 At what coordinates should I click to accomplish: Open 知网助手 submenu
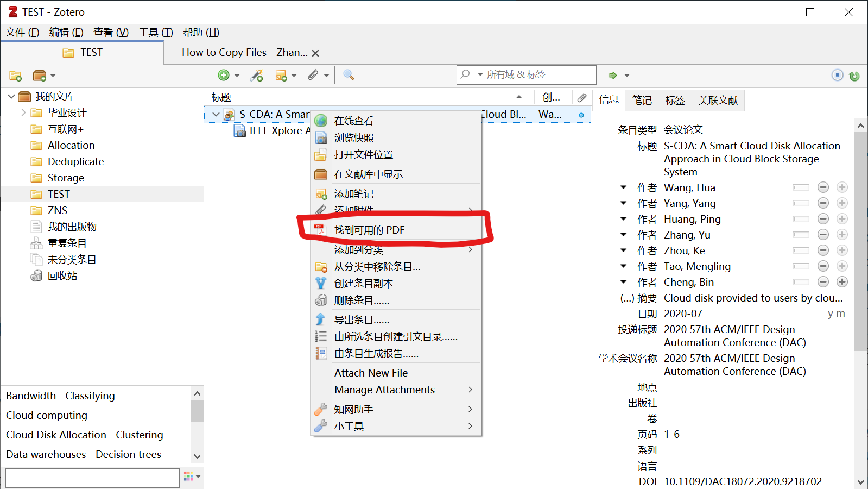[396, 409]
